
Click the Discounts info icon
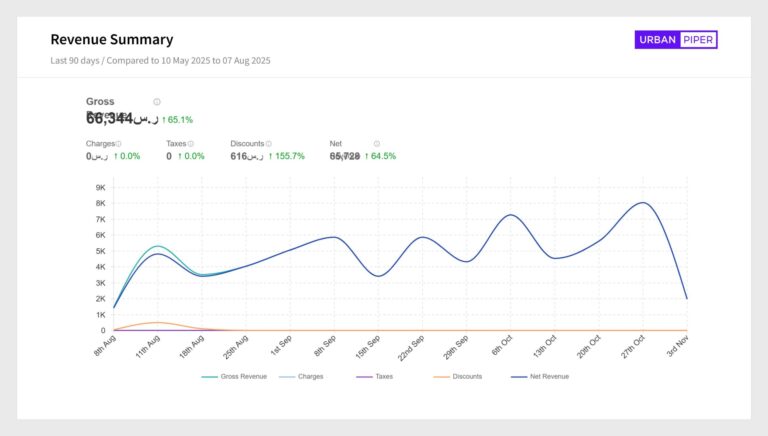(270, 144)
